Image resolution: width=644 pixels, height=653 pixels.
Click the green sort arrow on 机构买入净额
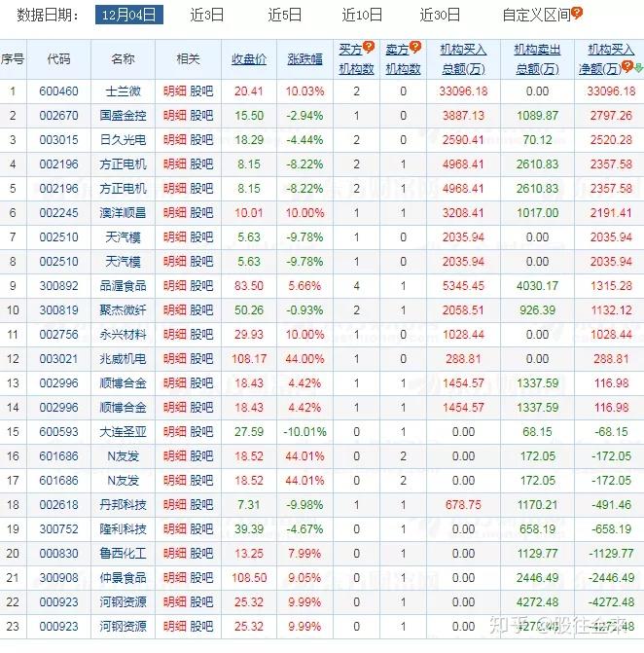pos(638,67)
